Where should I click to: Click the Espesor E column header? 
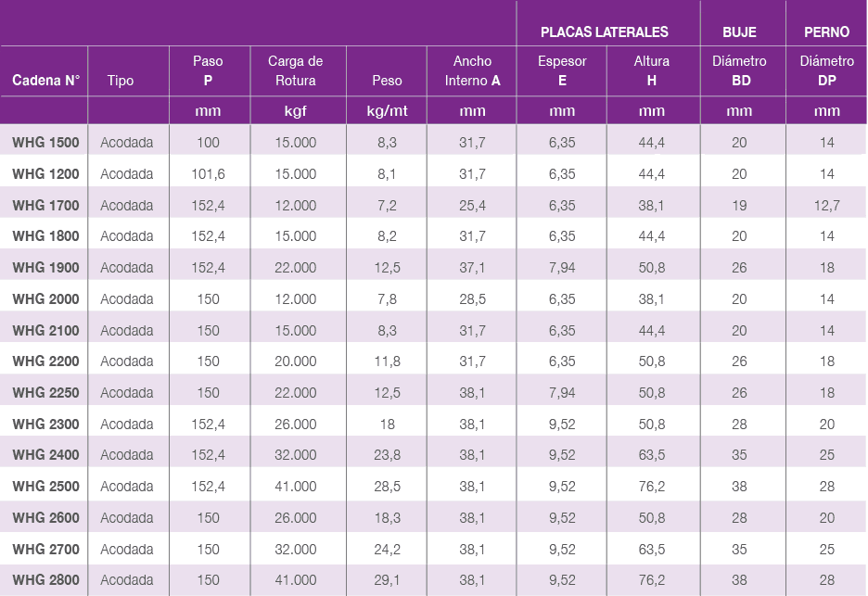[562, 71]
